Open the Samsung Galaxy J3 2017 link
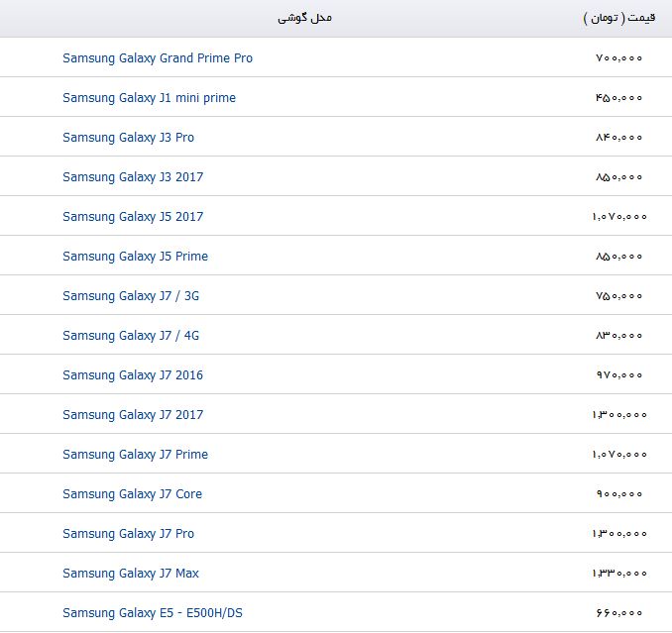 point(133,177)
